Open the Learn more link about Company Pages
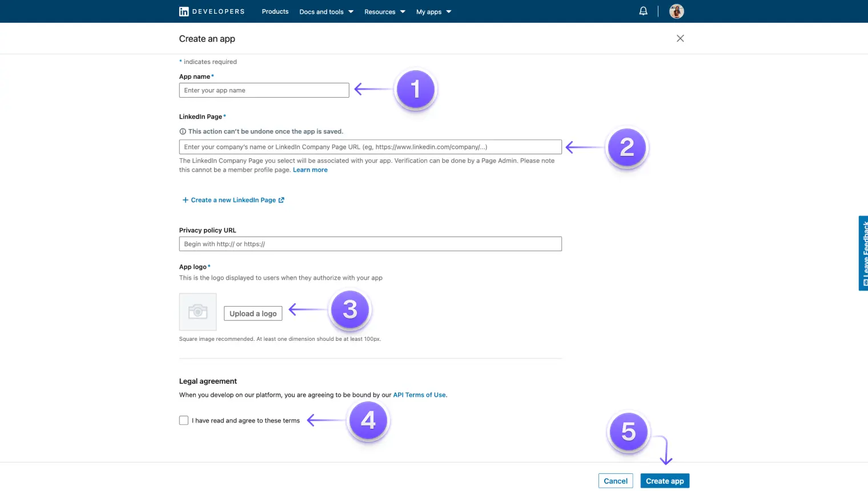This screenshot has width=868, height=491. pos(310,170)
